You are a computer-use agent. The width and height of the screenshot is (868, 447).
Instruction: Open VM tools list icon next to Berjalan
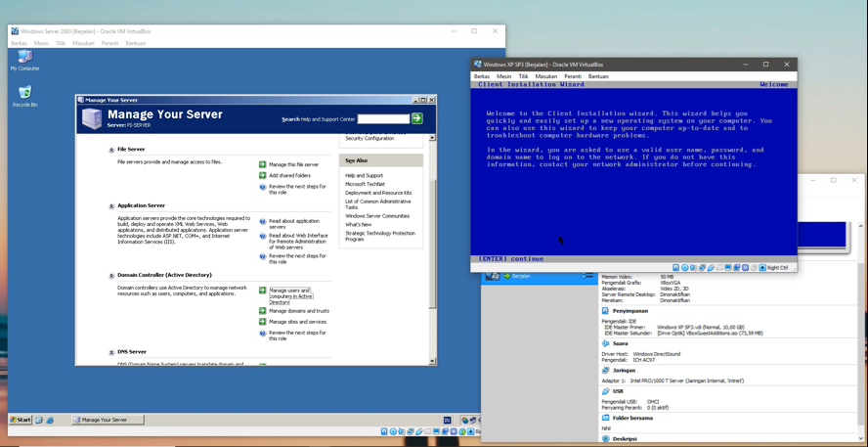pos(587,276)
